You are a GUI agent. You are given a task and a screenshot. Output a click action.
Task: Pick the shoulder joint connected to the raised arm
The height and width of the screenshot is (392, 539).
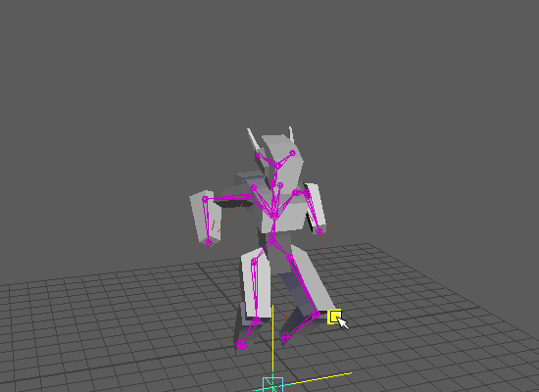[x=250, y=196]
